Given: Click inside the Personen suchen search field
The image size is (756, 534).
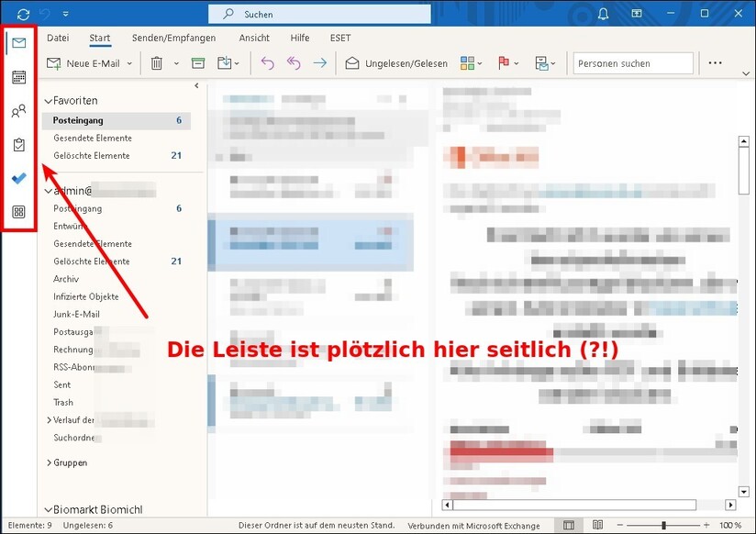Looking at the screenshot, I should point(633,62).
